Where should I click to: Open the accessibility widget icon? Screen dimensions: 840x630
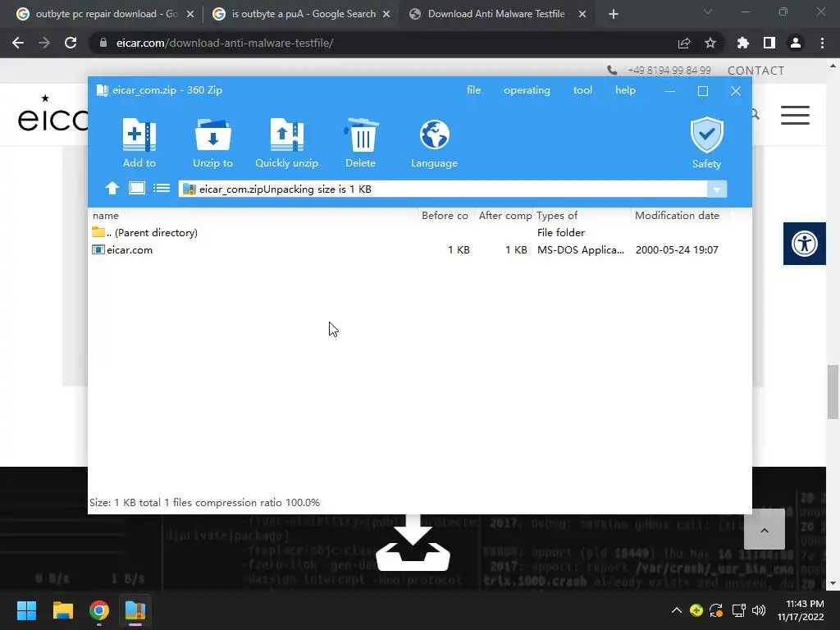[804, 244]
